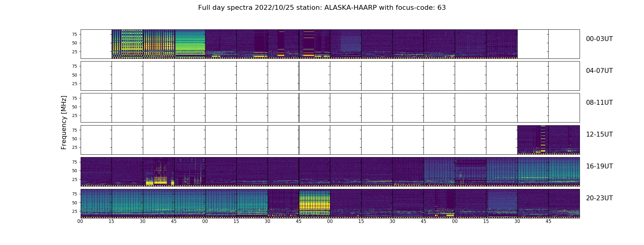
Task: Select the 75 tick label of the 12-15UT row
Action: click(x=75, y=130)
